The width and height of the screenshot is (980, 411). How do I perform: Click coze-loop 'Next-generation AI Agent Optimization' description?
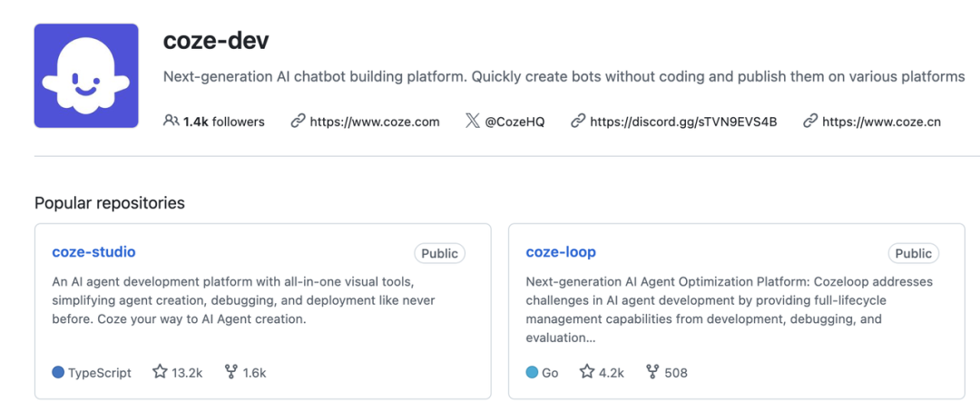pyautogui.click(x=729, y=309)
